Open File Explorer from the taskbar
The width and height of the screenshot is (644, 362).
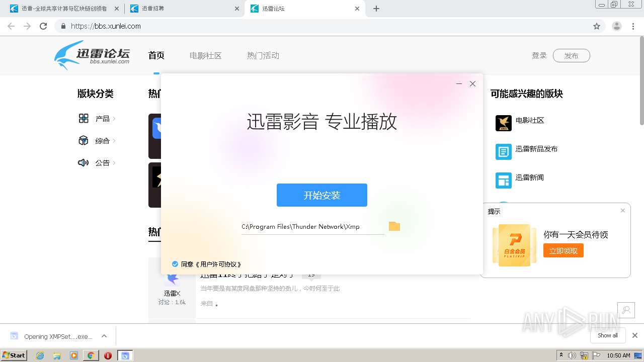click(57, 355)
